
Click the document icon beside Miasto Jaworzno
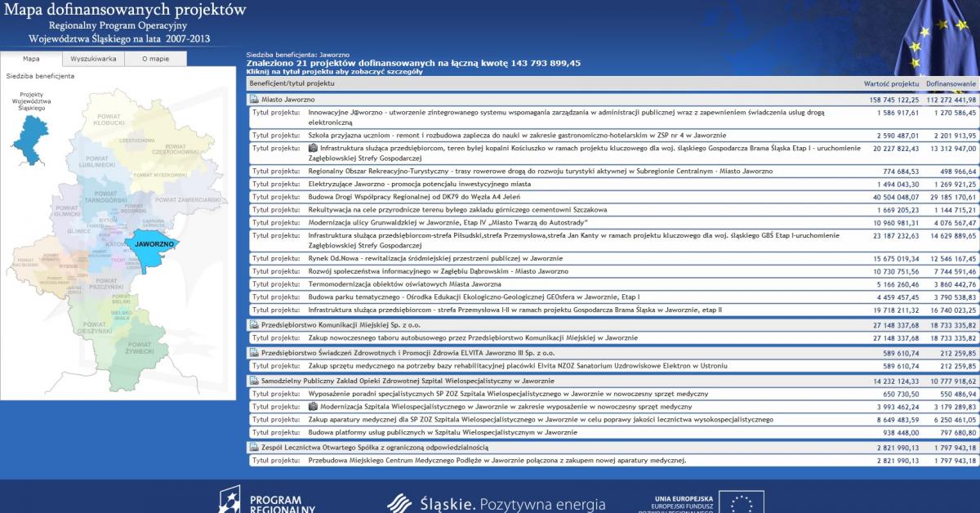coord(254,100)
